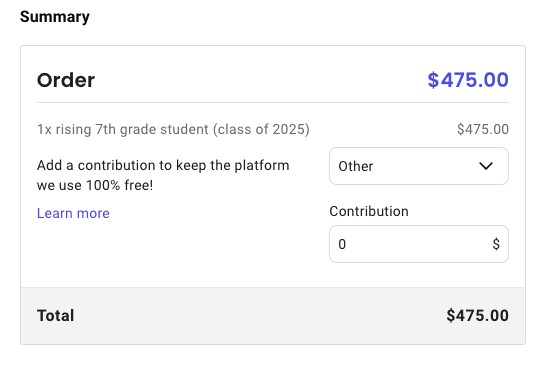Click the gray $475.00 line item price
The width and height of the screenshot is (546, 370).
click(x=483, y=129)
